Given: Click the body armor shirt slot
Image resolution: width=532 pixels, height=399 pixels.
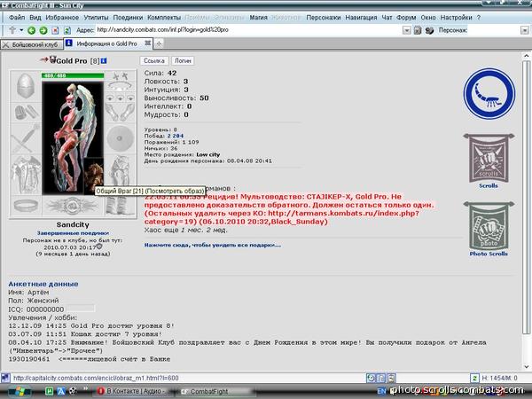Looking at the screenshot, I should click(x=26, y=175).
